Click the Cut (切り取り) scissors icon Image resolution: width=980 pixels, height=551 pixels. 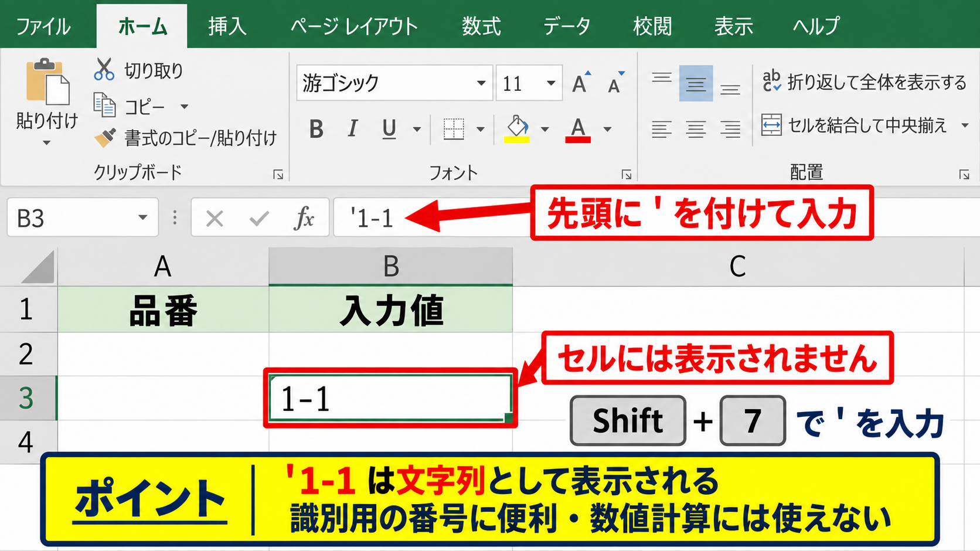click(104, 70)
